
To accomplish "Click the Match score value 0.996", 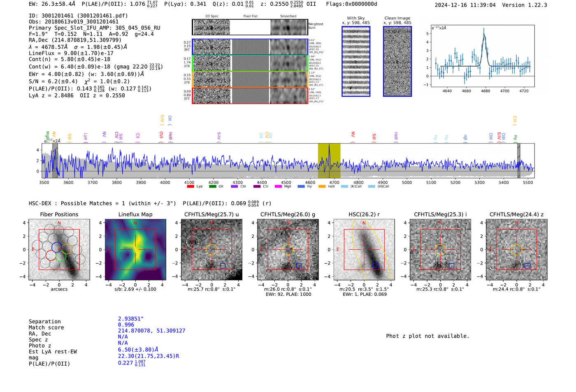I will [126, 325].
